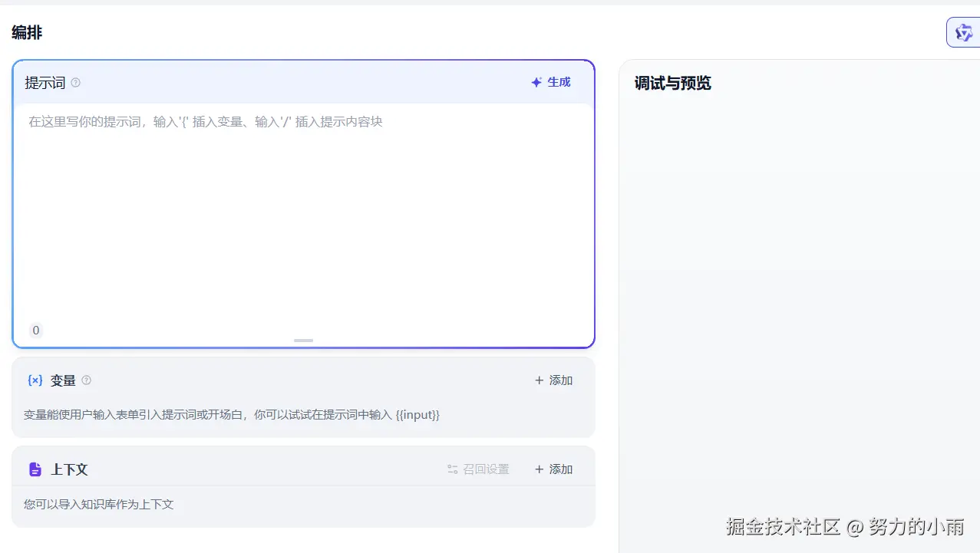Add a context knowledge base with 添加
Image resolution: width=980 pixels, height=553 pixels.
coord(553,469)
